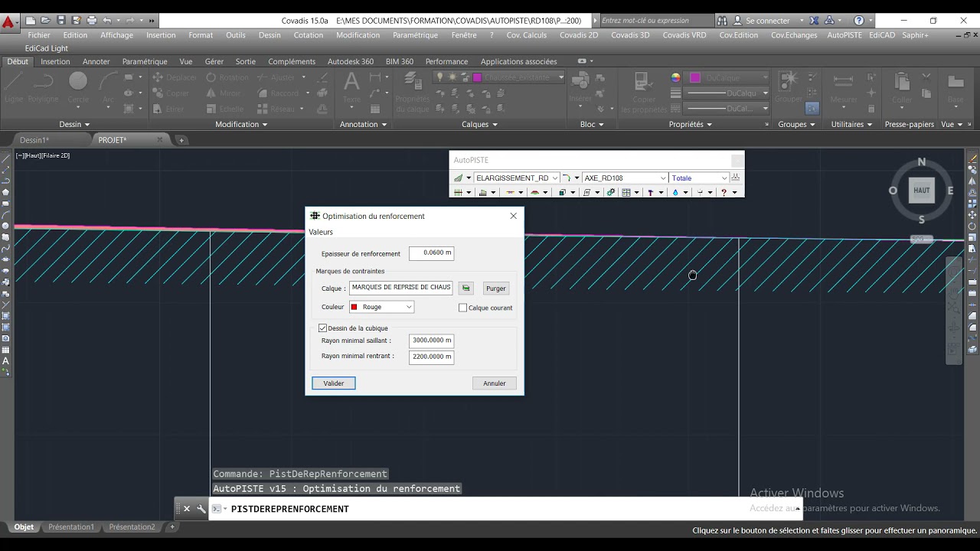Screen dimensions: 980x551
Task: Click the Purger button
Action: (496, 289)
